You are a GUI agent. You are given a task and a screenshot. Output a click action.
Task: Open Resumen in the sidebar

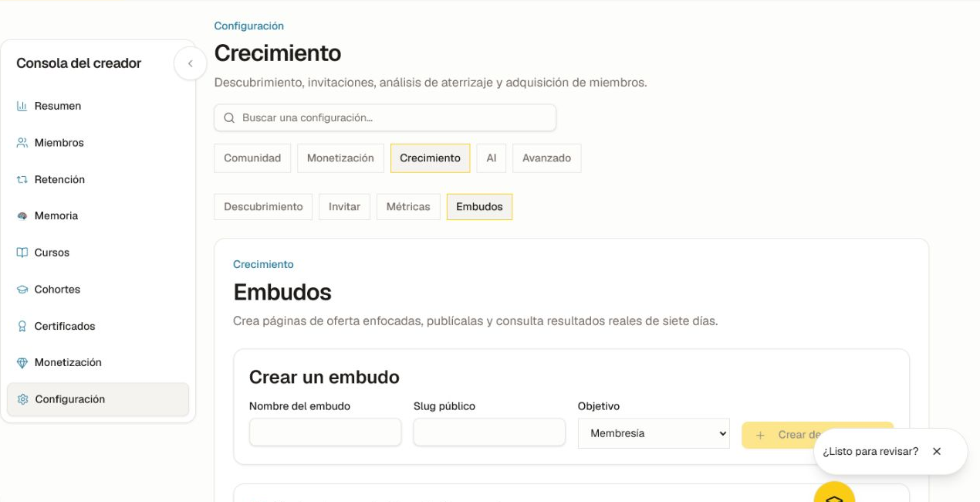[98, 106]
